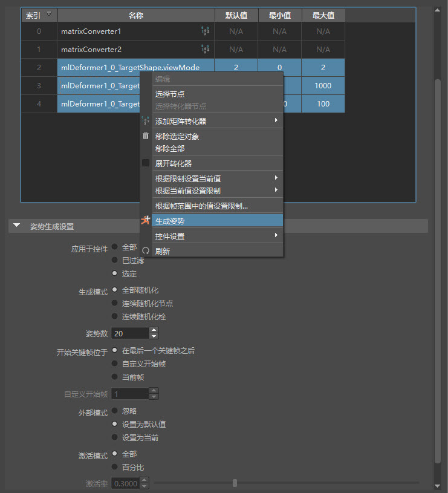
Task: Select the 已过滤 radio option
Action: pyautogui.click(x=115, y=260)
